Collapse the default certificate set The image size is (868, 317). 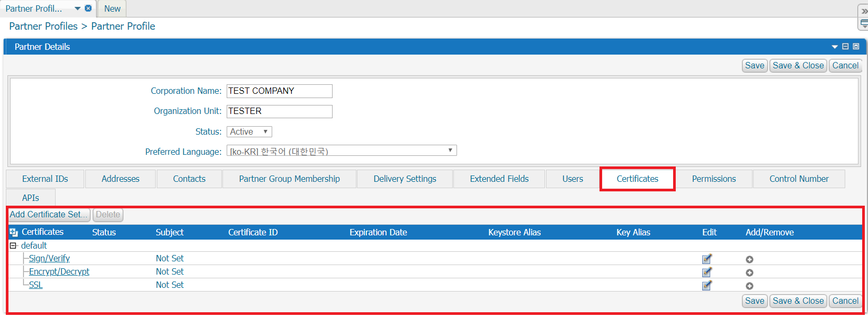point(13,246)
